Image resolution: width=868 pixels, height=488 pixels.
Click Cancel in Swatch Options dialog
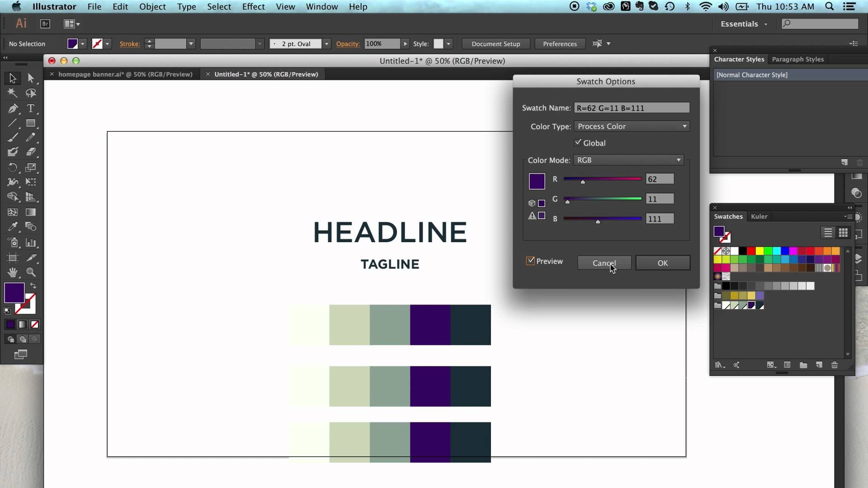(604, 263)
